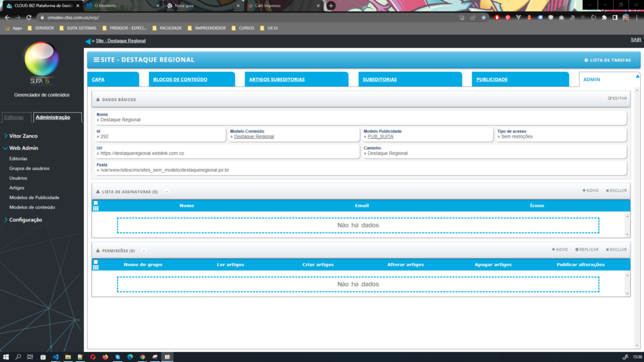The height and width of the screenshot is (362, 644).
Task: Switch to Artigos Subeditorias tab
Action: [x=297, y=79]
